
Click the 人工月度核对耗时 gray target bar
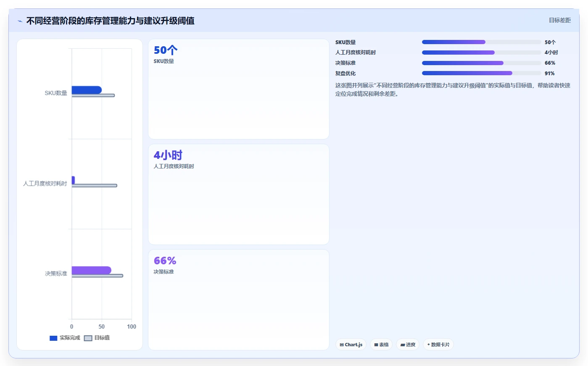click(94, 185)
